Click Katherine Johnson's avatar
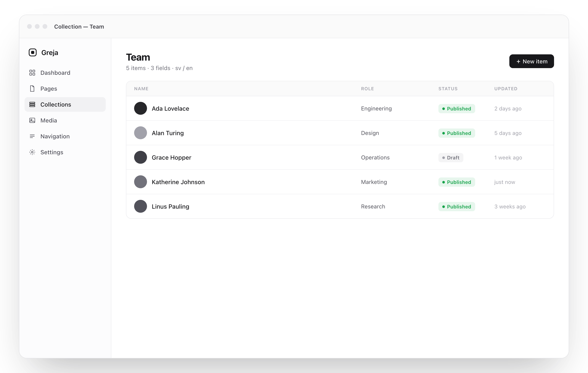 click(140, 182)
